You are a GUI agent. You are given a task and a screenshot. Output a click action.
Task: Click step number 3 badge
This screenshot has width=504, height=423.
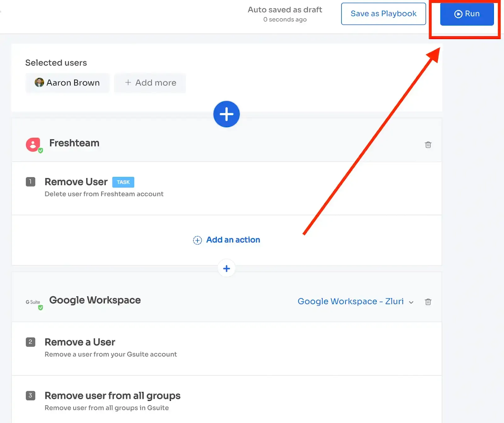pyautogui.click(x=31, y=395)
